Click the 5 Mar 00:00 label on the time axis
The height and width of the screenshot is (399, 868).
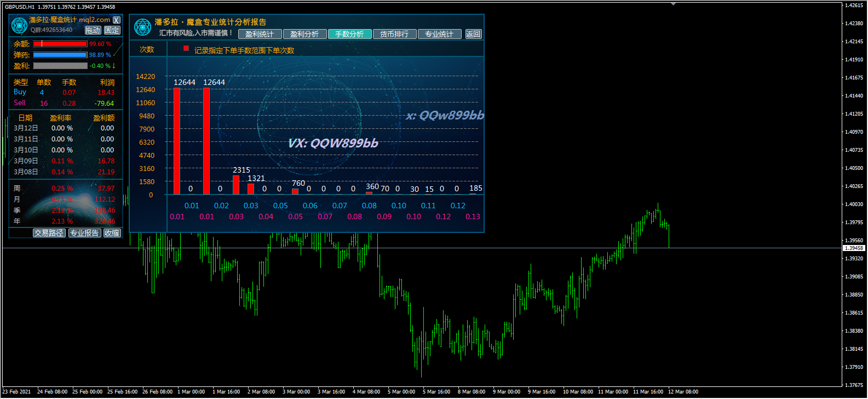pyautogui.click(x=401, y=392)
